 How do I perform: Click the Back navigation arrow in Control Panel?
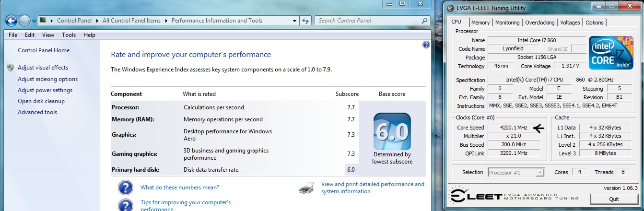(x=11, y=21)
